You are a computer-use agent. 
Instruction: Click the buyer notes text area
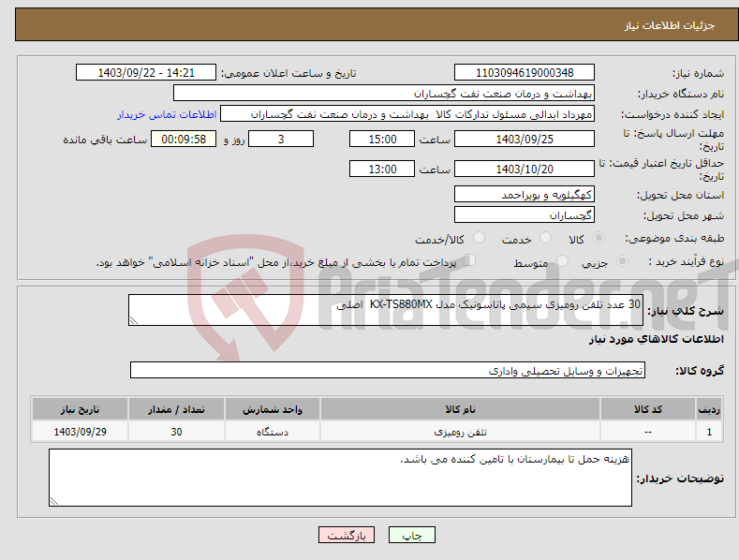click(340, 478)
